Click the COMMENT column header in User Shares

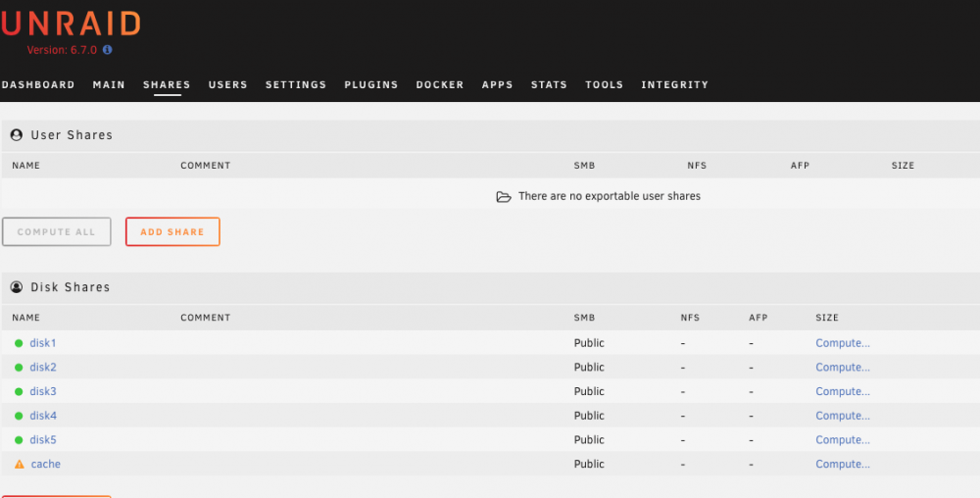pos(206,166)
